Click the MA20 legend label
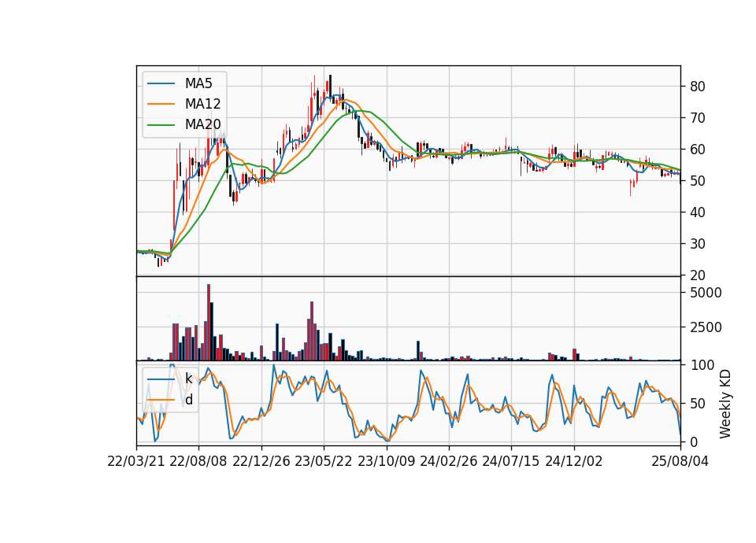756x543 pixels. pyautogui.click(x=202, y=124)
